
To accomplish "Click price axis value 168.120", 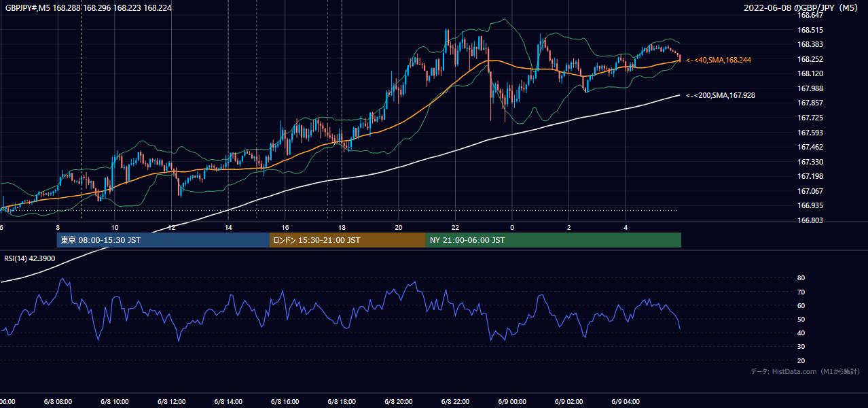I will coord(810,73).
